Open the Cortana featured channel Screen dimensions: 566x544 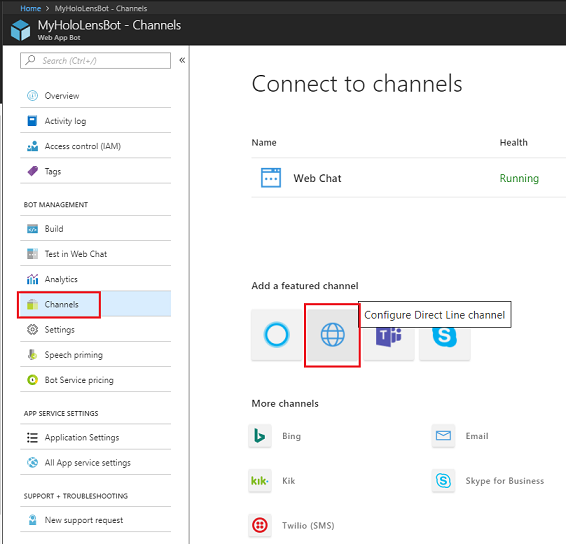click(277, 335)
